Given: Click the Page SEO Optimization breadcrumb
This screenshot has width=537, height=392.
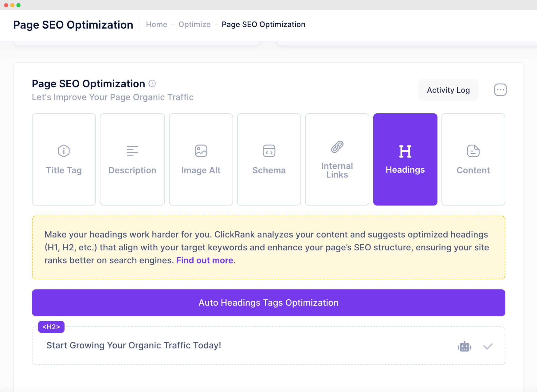Looking at the screenshot, I should [x=264, y=25].
